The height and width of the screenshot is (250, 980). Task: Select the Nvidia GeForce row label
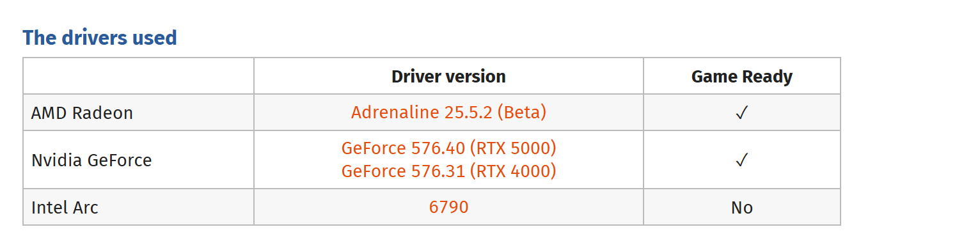click(x=91, y=160)
